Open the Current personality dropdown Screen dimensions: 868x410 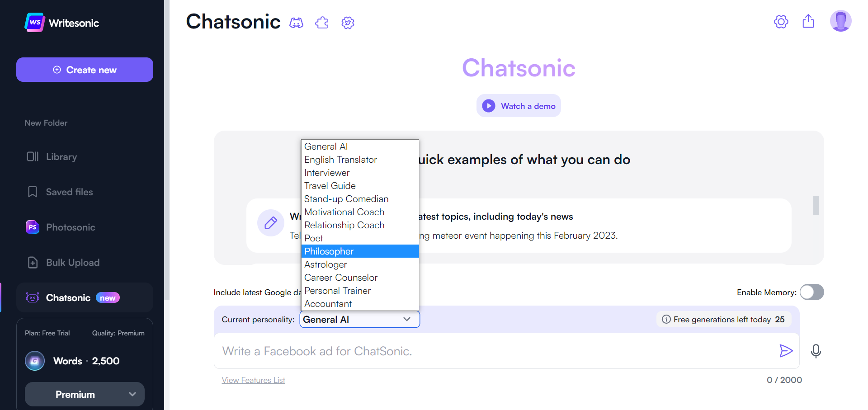[360, 319]
